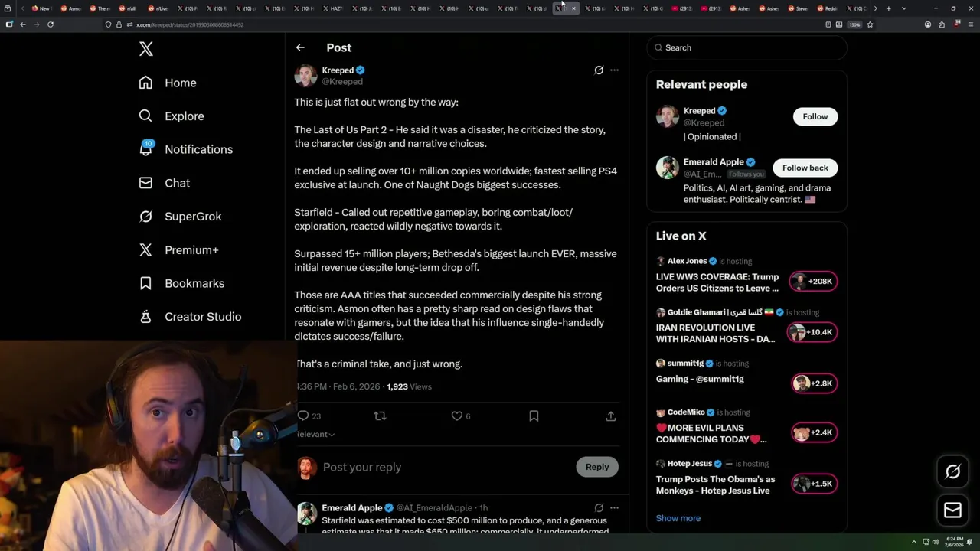
Task: Open Gaming - @summit1g broadcast
Action: coord(700,379)
